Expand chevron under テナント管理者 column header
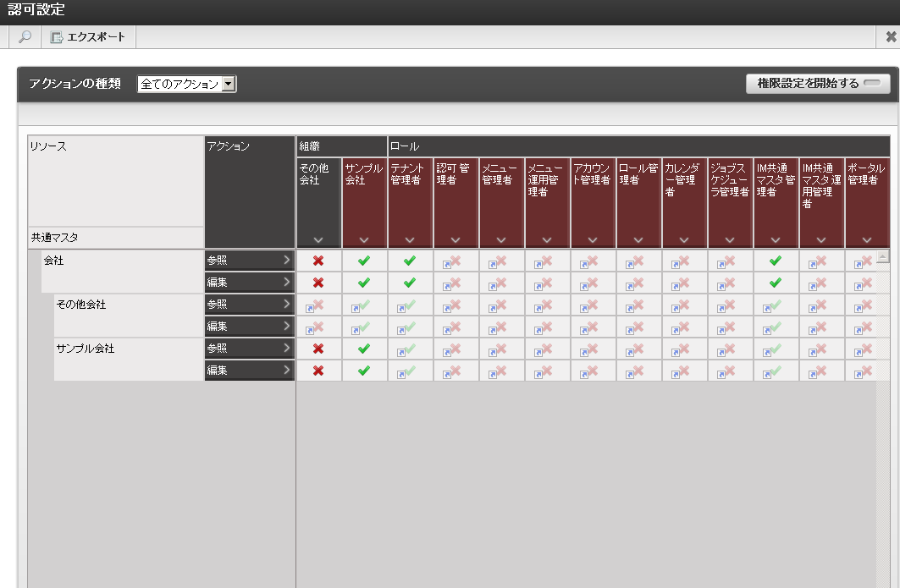The image size is (900, 588). pos(409,239)
